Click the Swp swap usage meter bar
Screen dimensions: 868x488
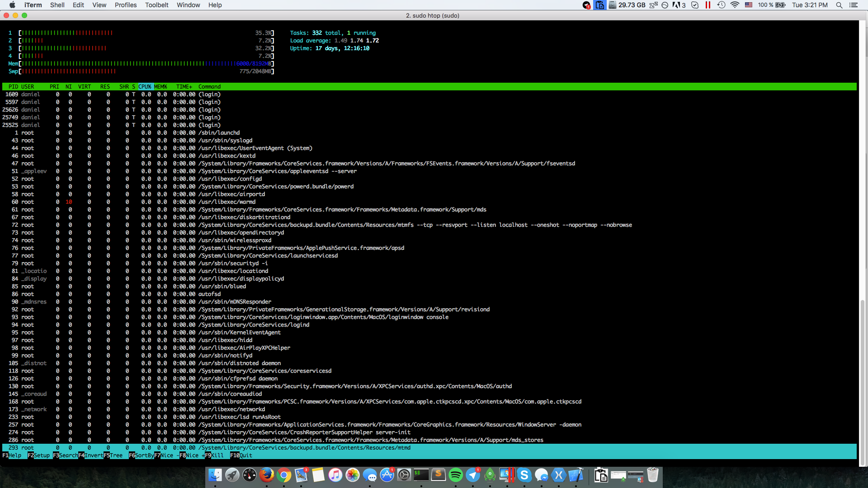141,71
